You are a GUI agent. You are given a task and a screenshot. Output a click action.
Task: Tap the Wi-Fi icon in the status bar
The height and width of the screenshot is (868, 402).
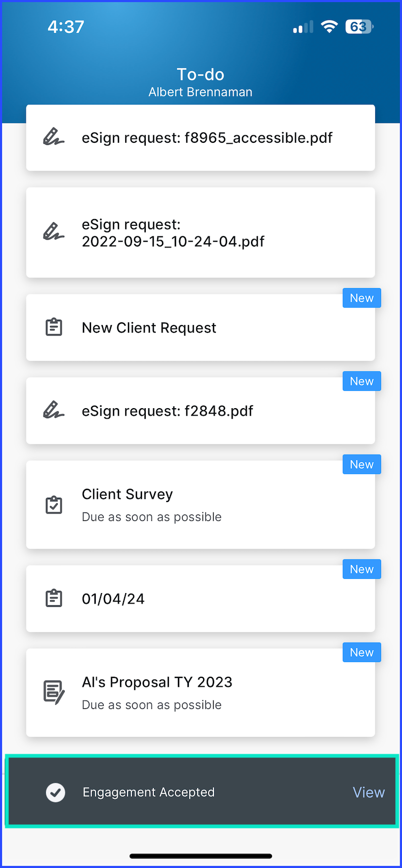pyautogui.click(x=329, y=26)
